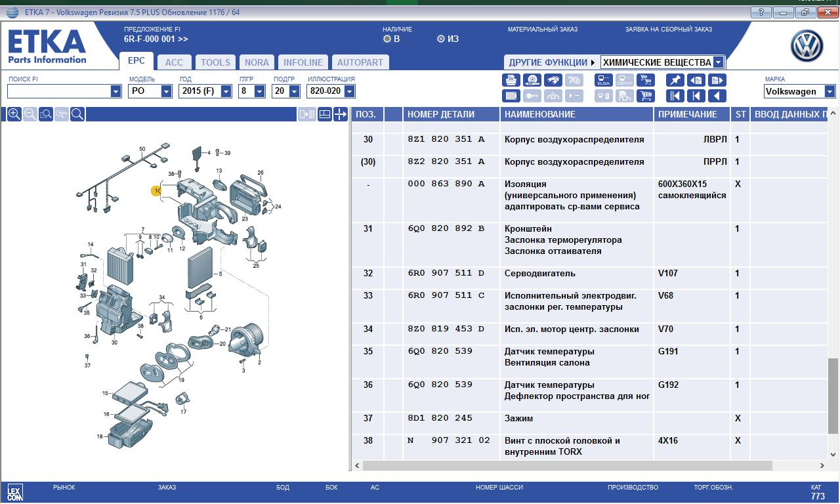This screenshot has width=840, height=504.
Task: Open the brake disc wheel icon
Action: (532, 80)
